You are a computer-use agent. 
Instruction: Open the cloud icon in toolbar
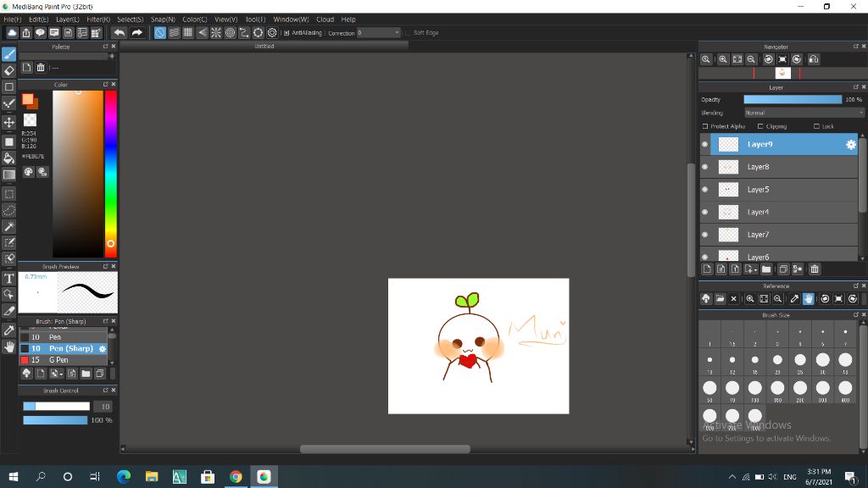pyautogui.click(x=12, y=33)
